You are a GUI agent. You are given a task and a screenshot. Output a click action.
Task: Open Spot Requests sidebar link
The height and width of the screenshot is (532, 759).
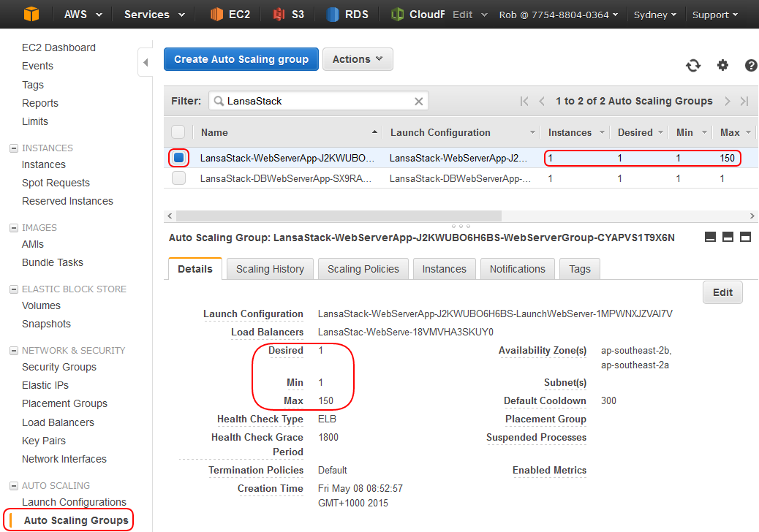point(56,183)
